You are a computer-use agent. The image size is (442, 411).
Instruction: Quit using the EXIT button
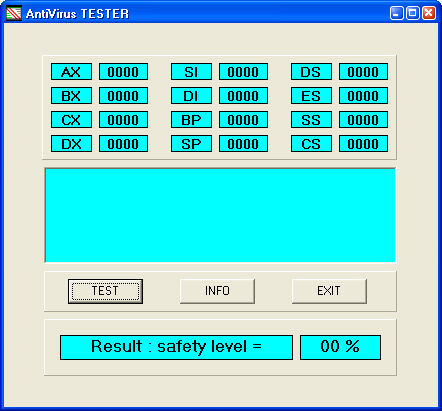(x=329, y=291)
